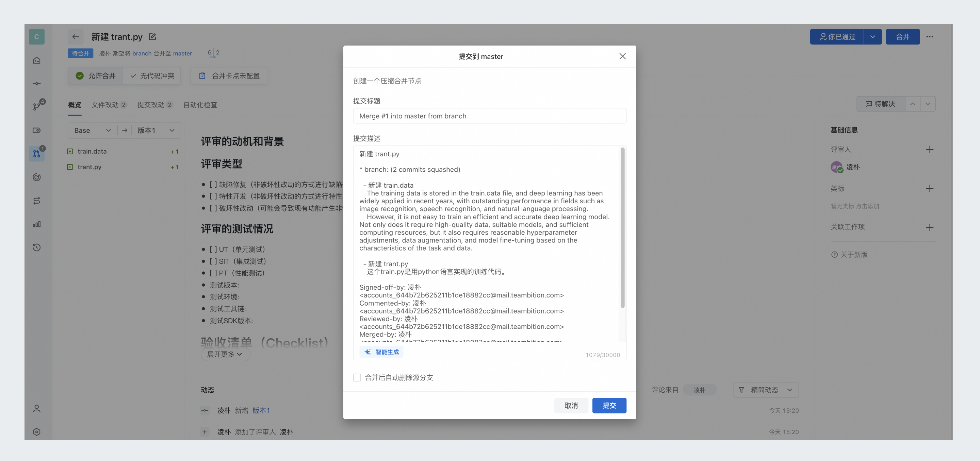Screen dimensions: 980x461
Task: Go to previous unresolved with up chevron
Action: click(912, 104)
